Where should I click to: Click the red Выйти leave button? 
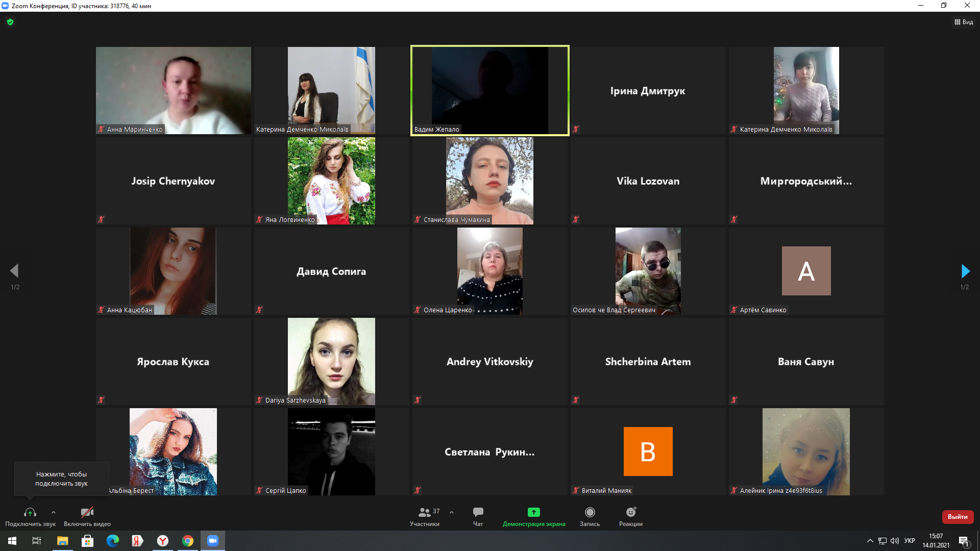(958, 517)
